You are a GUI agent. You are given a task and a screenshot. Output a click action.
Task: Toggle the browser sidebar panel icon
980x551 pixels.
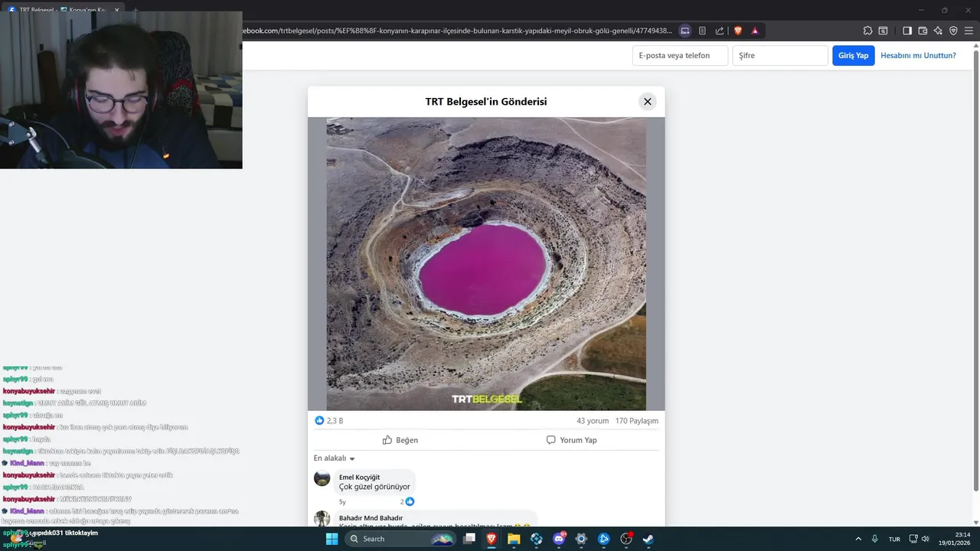pyautogui.click(x=907, y=31)
